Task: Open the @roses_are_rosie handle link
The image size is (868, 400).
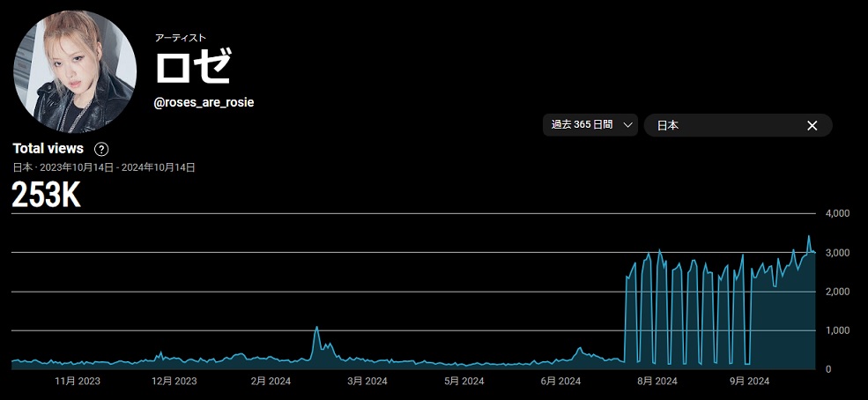Action: (x=204, y=103)
